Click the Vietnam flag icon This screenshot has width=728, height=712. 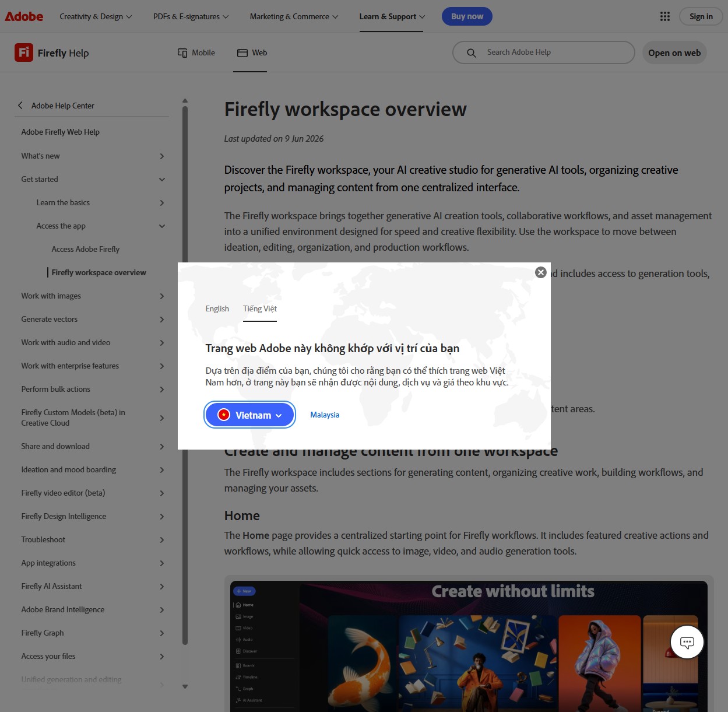[x=224, y=415]
